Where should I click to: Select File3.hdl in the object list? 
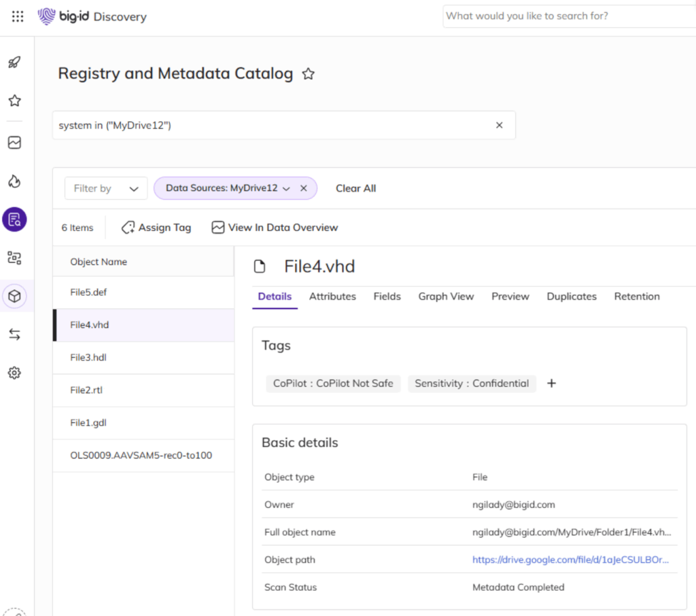coord(88,357)
